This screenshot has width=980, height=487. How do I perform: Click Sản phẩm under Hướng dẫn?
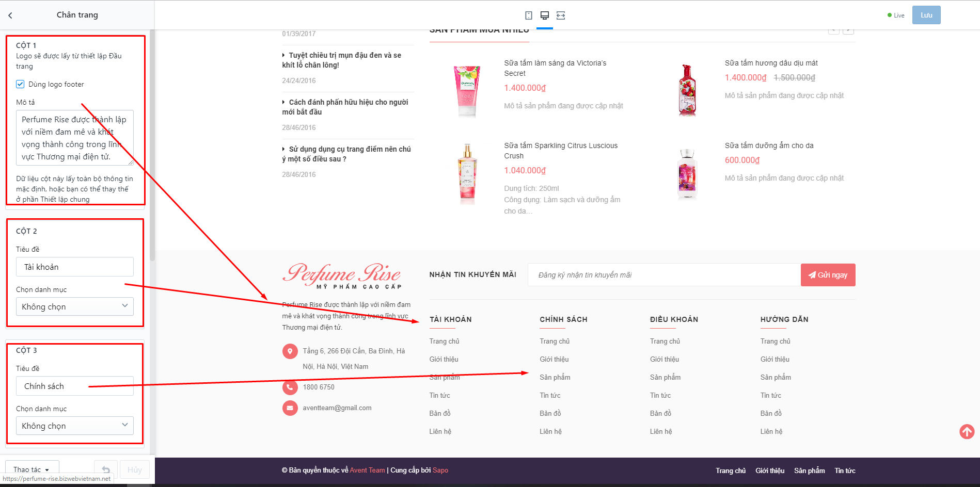(776, 377)
